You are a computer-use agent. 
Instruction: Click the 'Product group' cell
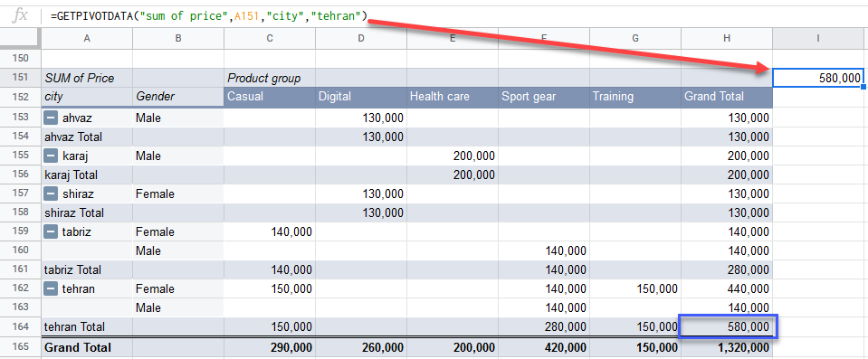point(270,78)
